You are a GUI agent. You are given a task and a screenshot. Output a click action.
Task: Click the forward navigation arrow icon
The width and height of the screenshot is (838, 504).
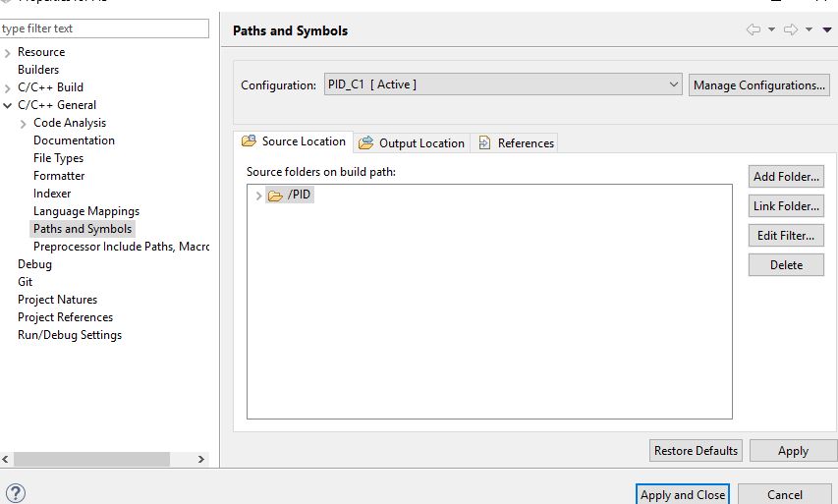tap(790, 30)
